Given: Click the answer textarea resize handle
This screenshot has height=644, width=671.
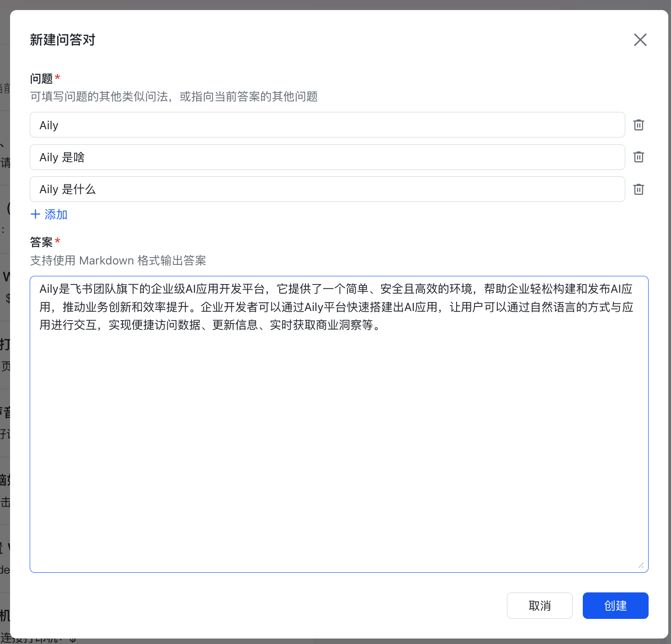Looking at the screenshot, I should click(641, 565).
